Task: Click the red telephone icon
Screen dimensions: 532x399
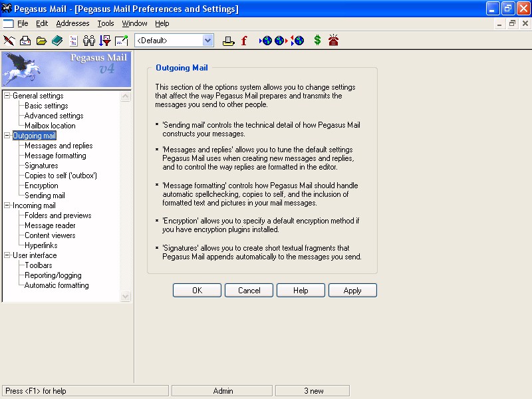Action: pyautogui.click(x=334, y=40)
